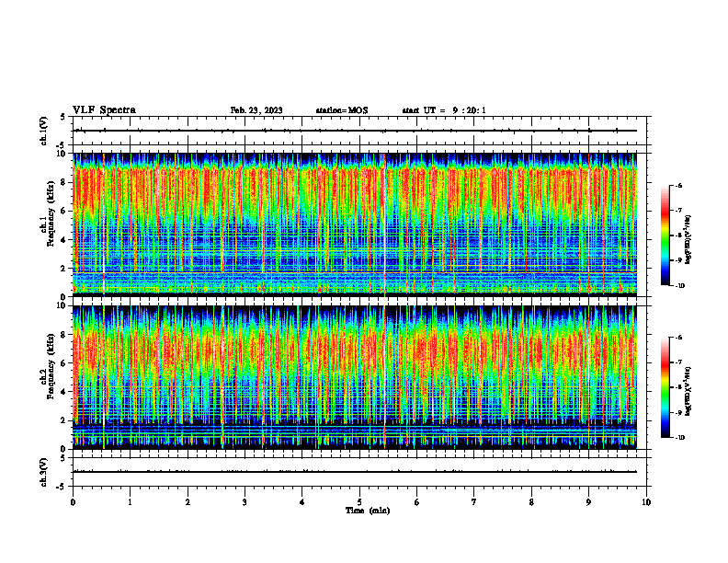Click the "station=MOS" header label
Image resolution: width=728 pixels, height=563 pixels.
[342, 110]
